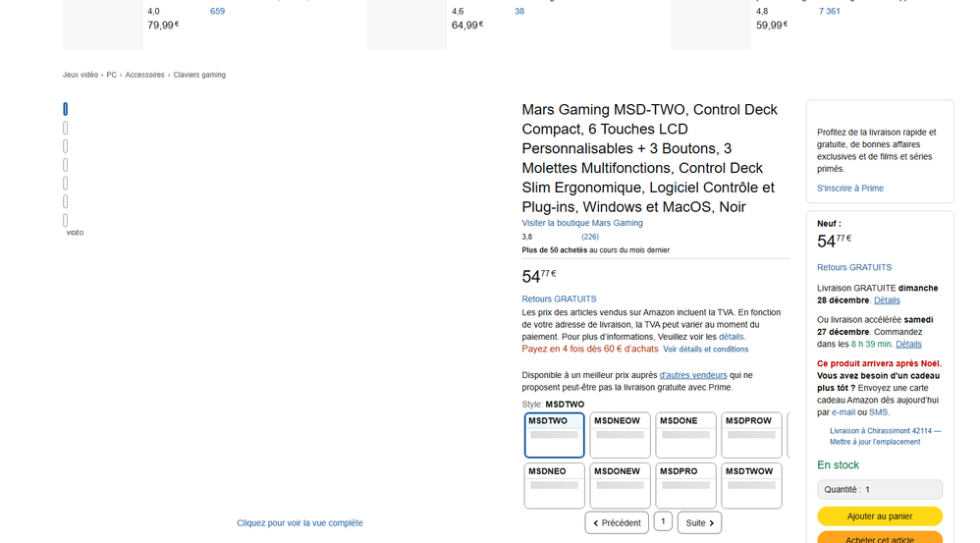Select the first product image thumbnail
Image resolution: width=980 pixels, height=543 pixels.
coord(66,109)
